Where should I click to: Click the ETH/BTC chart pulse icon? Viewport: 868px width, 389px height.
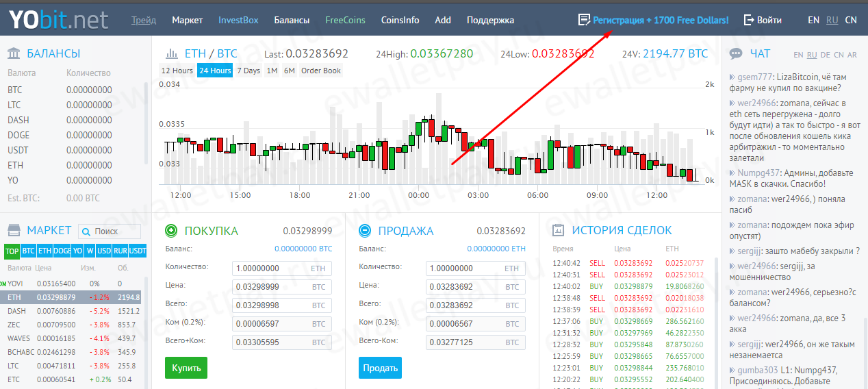(168, 53)
